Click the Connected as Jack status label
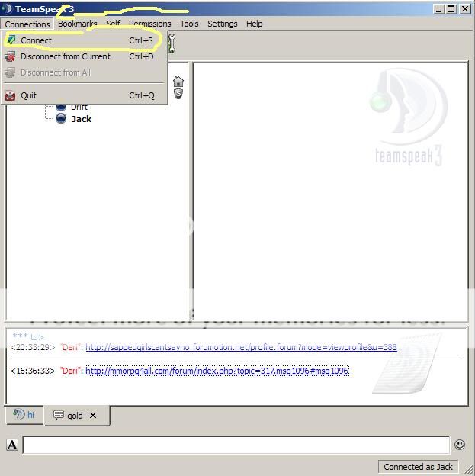The width and height of the screenshot is (475, 476). [x=418, y=467]
